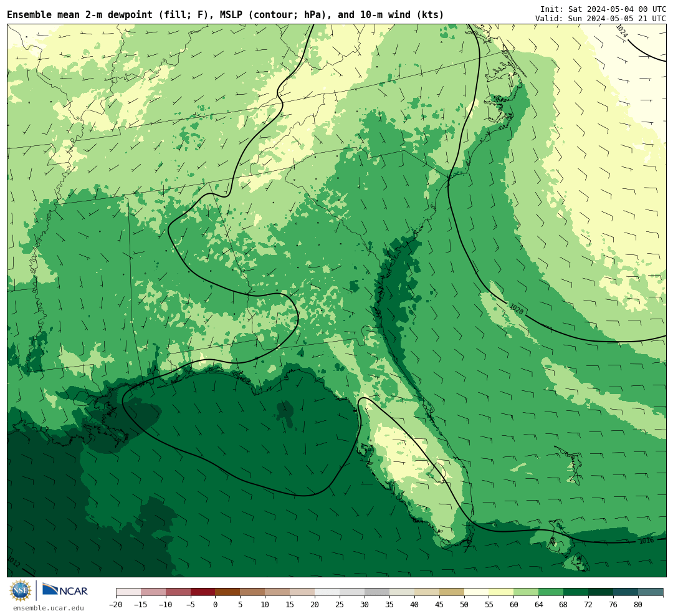Viewport: 673px width, 616px height.
Task: Click the 1020 isobar contour label
Action: point(517,309)
